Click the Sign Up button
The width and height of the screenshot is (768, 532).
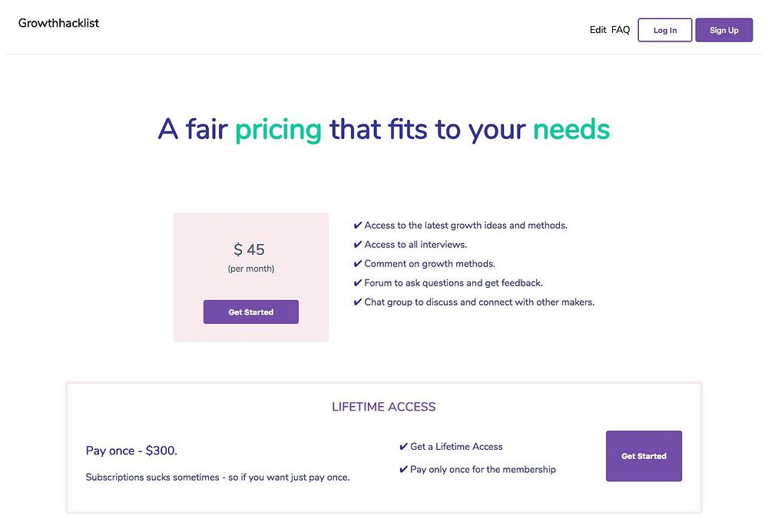[x=723, y=30]
